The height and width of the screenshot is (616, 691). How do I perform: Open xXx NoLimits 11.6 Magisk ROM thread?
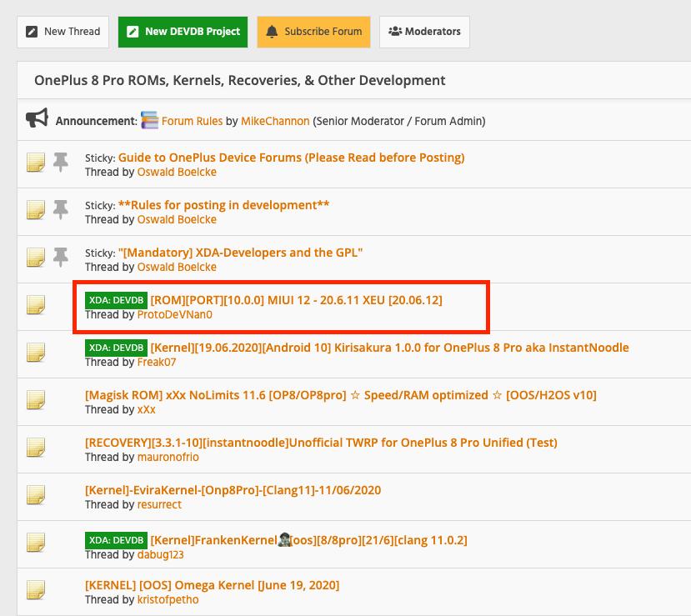341,395
